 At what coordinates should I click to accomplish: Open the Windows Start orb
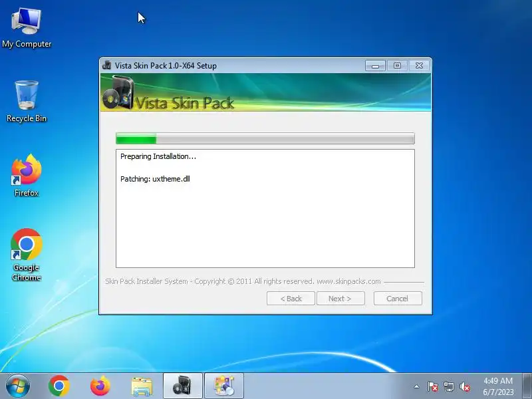point(18,386)
